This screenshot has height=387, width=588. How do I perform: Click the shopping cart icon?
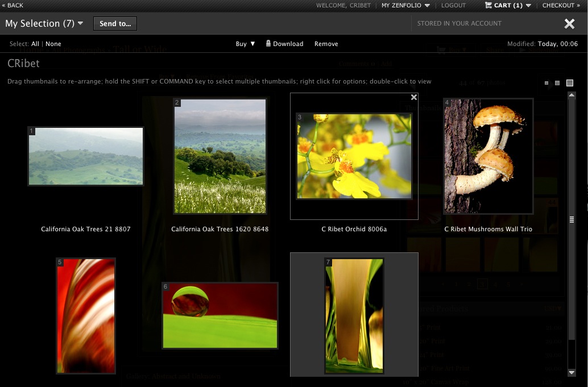click(488, 5)
